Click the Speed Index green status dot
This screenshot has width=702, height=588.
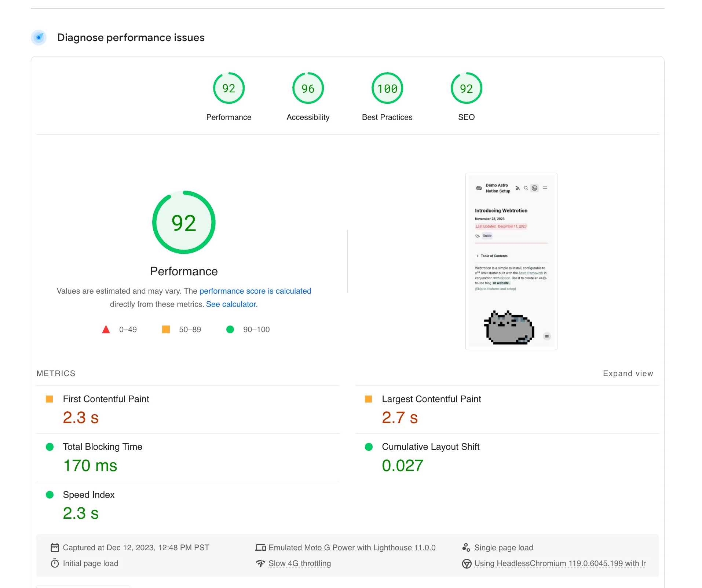tap(50, 495)
